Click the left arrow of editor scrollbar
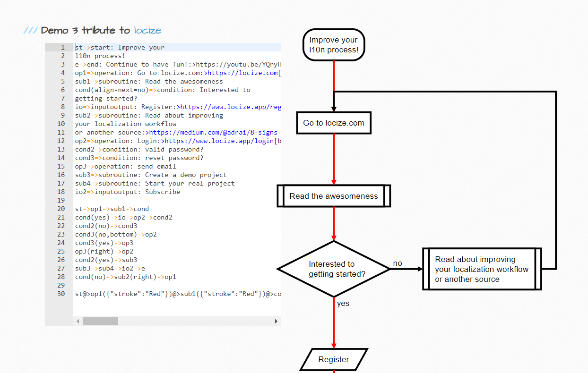 tap(78, 321)
